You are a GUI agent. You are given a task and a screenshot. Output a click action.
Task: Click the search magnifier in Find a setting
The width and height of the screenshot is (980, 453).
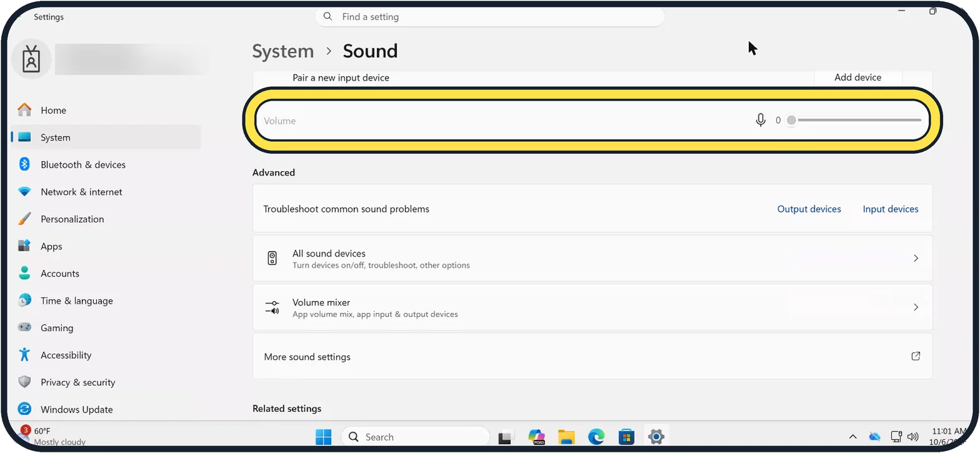(328, 17)
